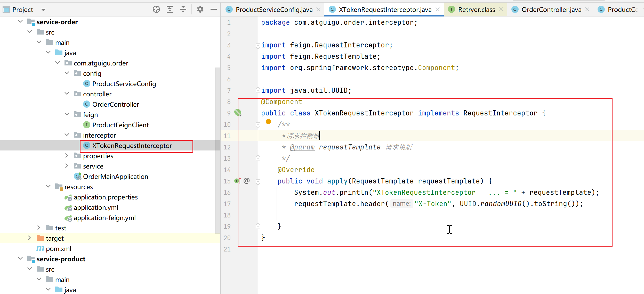Open the Project panel settings gear
Image resolution: width=644 pixels, height=294 pixels.
click(x=200, y=10)
